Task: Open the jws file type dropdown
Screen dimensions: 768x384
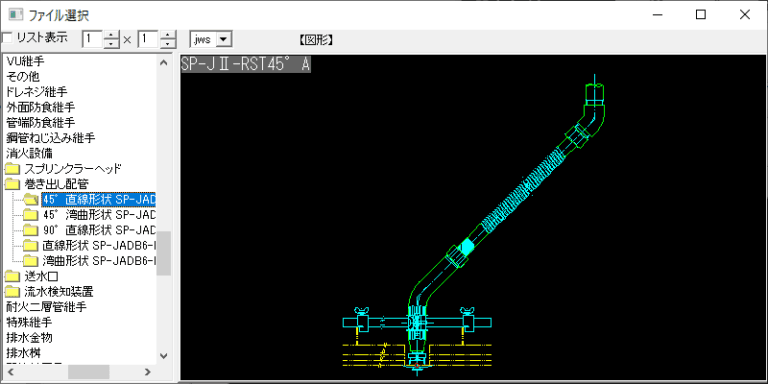Action: pyautogui.click(x=223, y=40)
